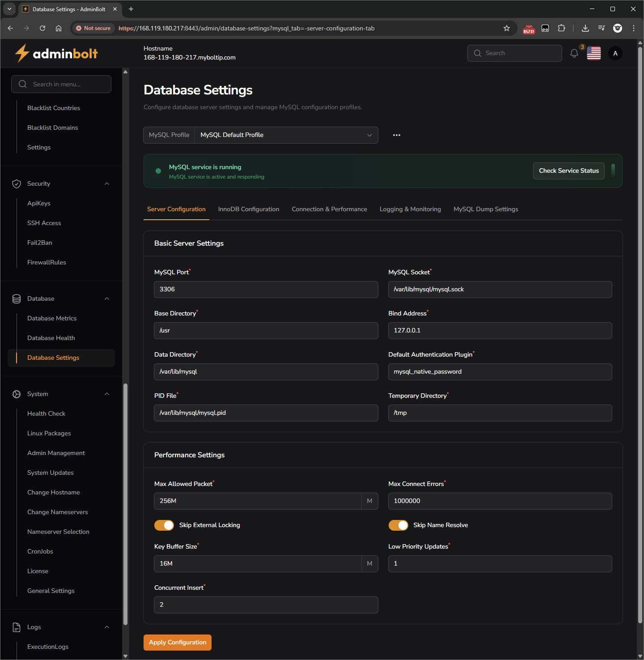Click the notifications bell icon

(574, 54)
